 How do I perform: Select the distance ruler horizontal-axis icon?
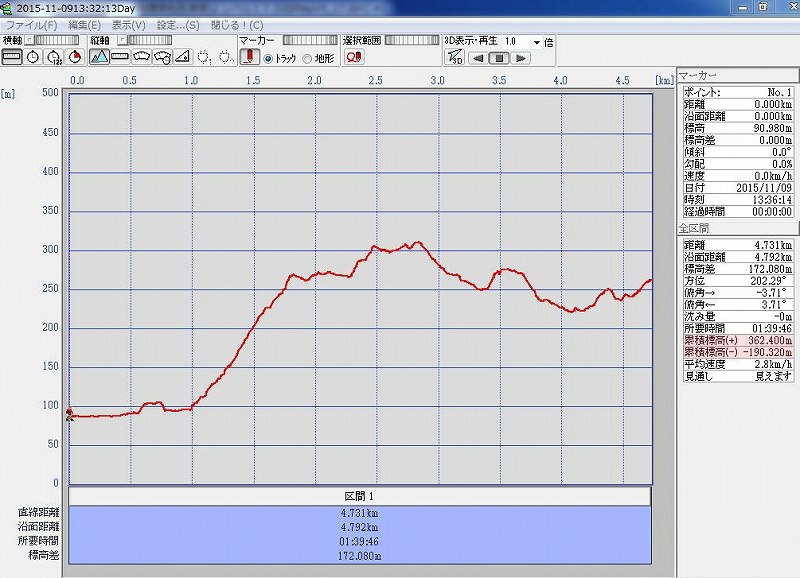[x=12, y=57]
